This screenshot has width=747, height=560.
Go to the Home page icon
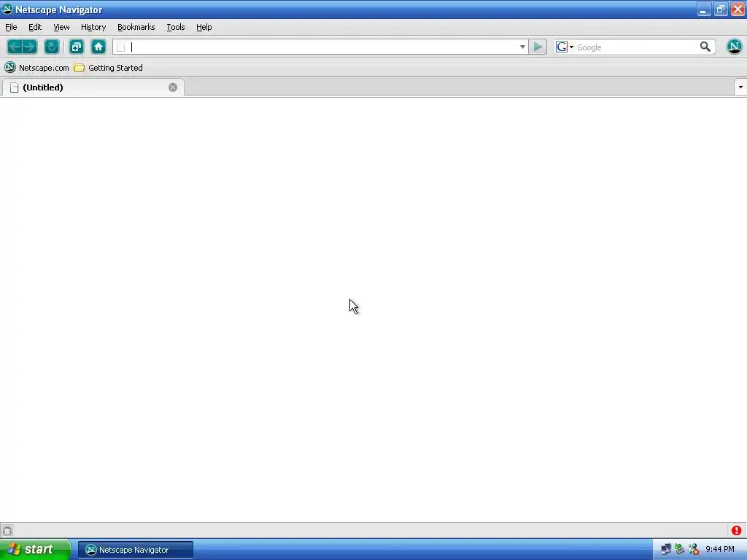[x=98, y=47]
